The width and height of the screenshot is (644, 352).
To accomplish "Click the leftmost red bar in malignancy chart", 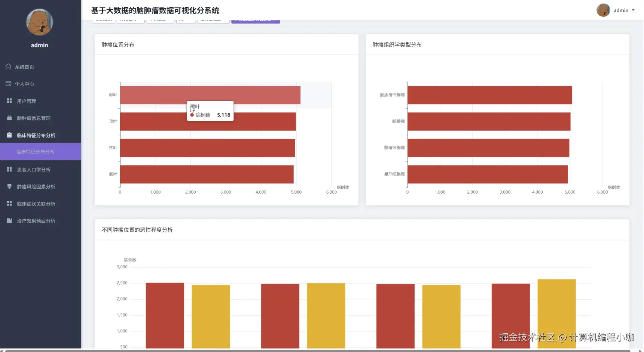I will (165, 315).
